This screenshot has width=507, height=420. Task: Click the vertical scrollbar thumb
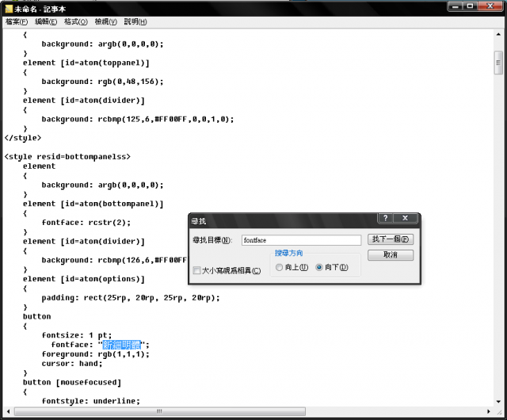pos(498,63)
